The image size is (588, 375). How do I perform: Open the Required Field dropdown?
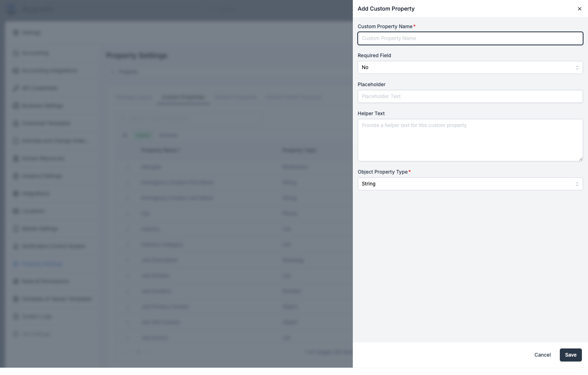tap(470, 67)
